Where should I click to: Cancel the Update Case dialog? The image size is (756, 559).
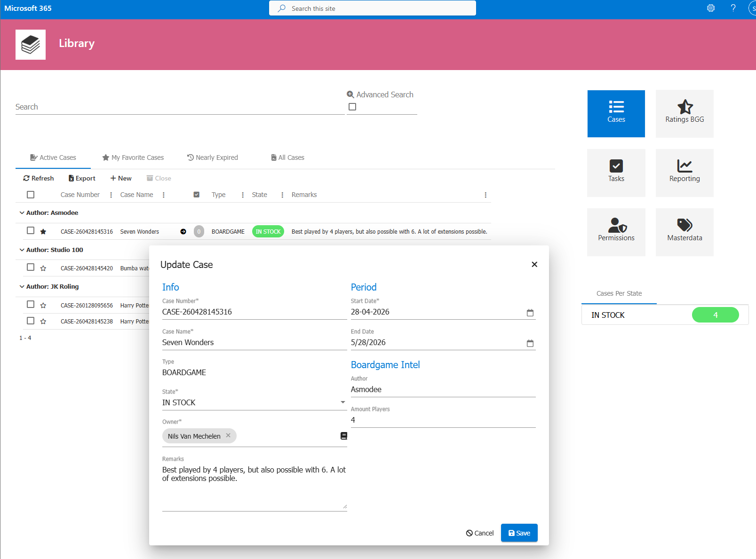[480, 533]
